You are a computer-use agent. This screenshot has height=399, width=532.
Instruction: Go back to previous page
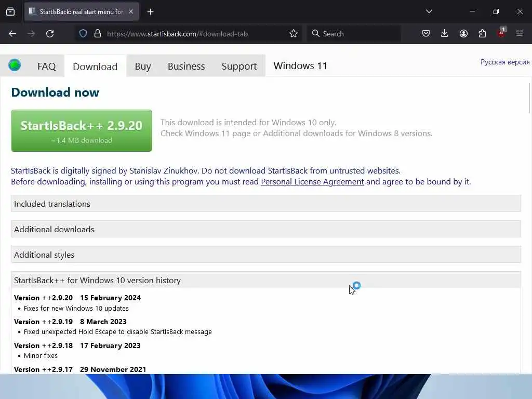(x=12, y=34)
